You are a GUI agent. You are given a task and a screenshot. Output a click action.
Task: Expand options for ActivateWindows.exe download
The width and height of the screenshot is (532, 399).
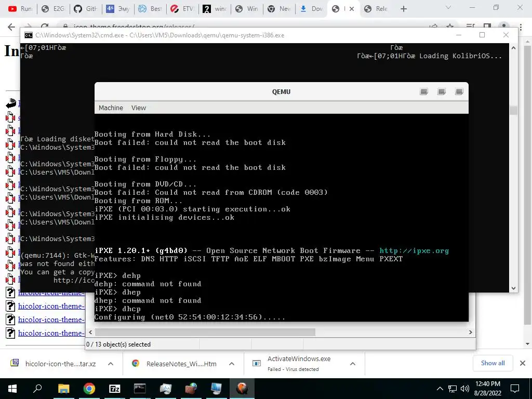[353, 364]
